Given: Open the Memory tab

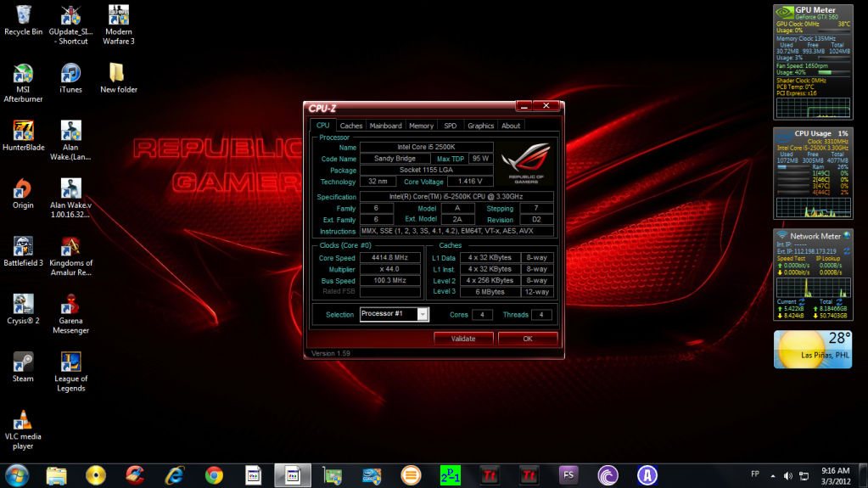Looking at the screenshot, I should click(421, 126).
